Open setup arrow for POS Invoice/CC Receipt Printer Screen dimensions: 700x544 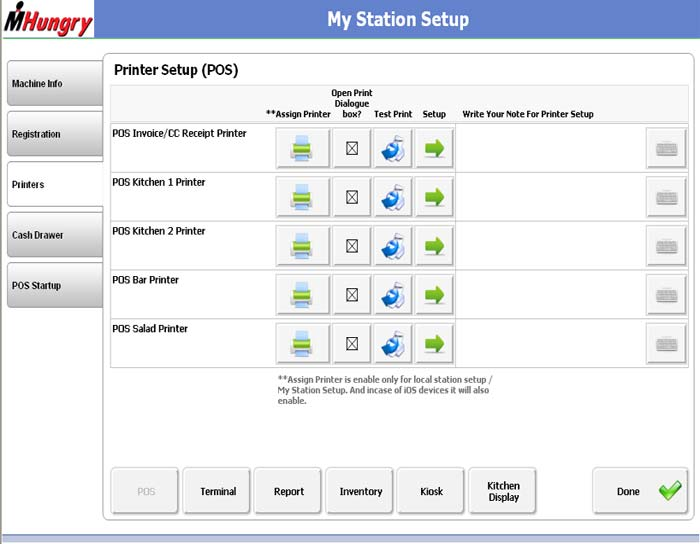coord(434,148)
